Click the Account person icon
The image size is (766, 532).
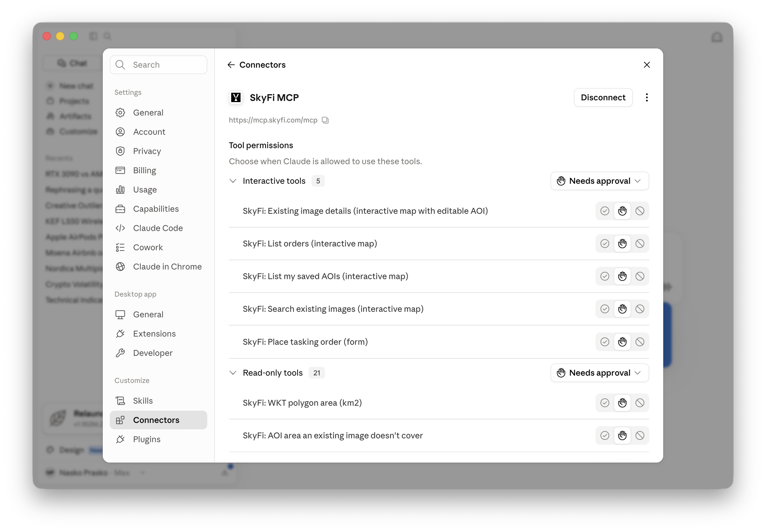(120, 132)
